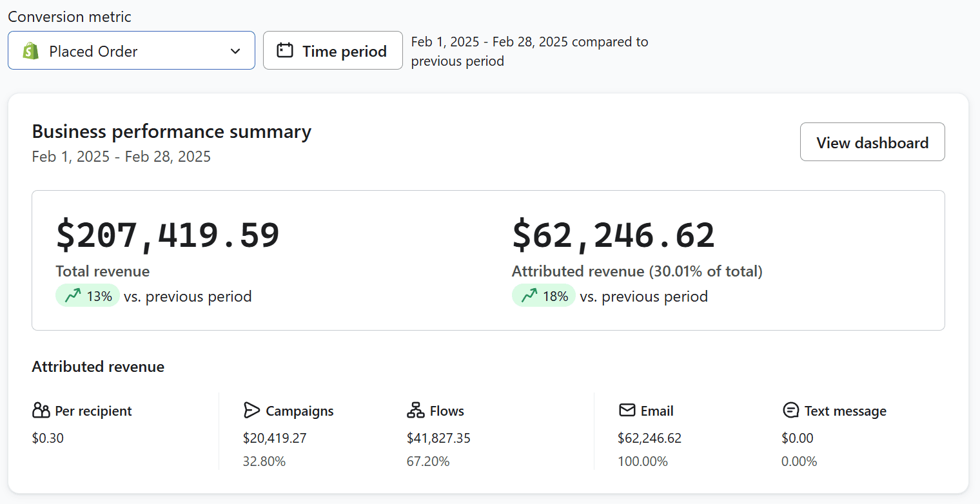This screenshot has width=980, height=504.
Task: Click the calendar icon on Time period
Action: click(285, 50)
